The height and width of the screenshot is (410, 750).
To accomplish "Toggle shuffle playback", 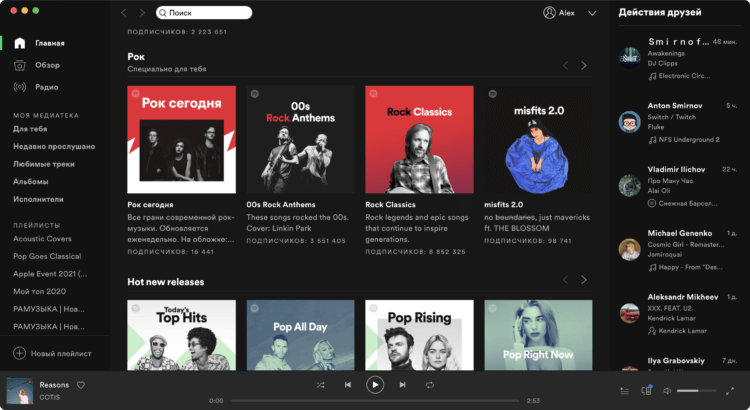I will click(x=320, y=385).
